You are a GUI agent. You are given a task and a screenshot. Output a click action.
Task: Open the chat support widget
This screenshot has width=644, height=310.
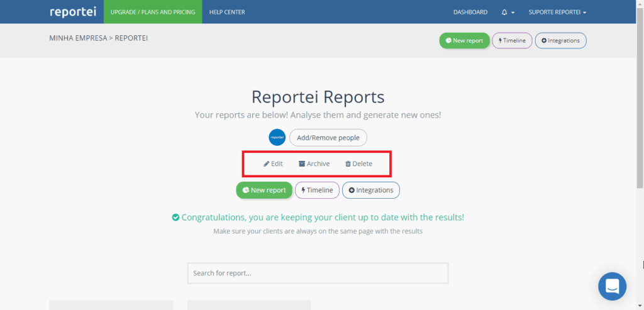click(x=613, y=286)
